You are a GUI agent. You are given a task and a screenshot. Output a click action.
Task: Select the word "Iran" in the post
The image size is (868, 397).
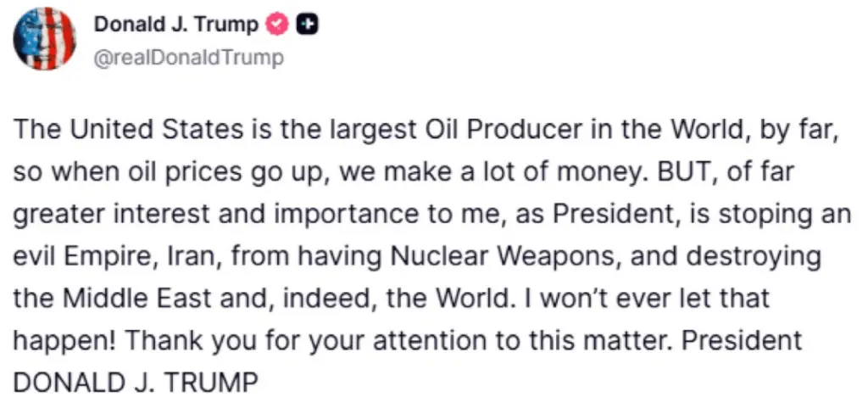tap(153, 257)
